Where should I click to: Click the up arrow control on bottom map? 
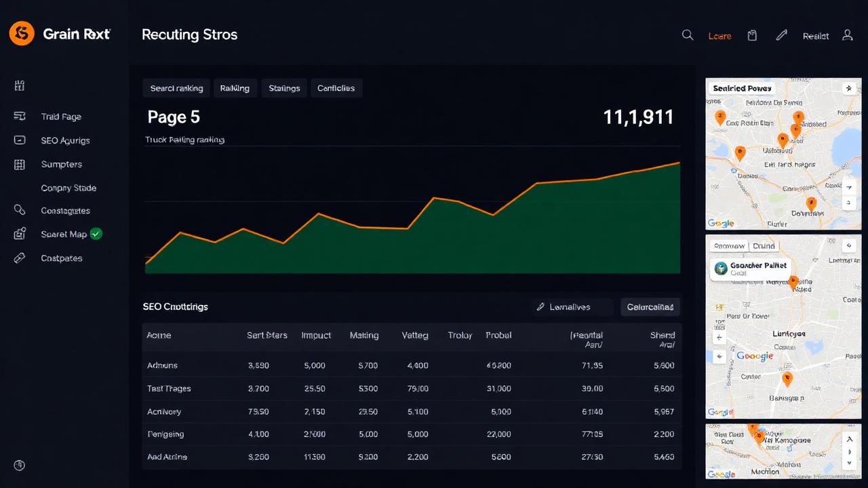(848, 441)
